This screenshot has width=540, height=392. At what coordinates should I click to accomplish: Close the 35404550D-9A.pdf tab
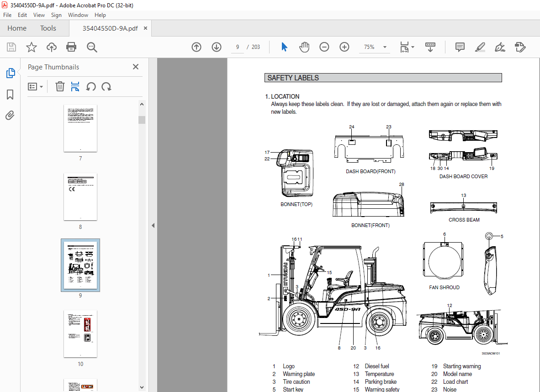(145, 28)
